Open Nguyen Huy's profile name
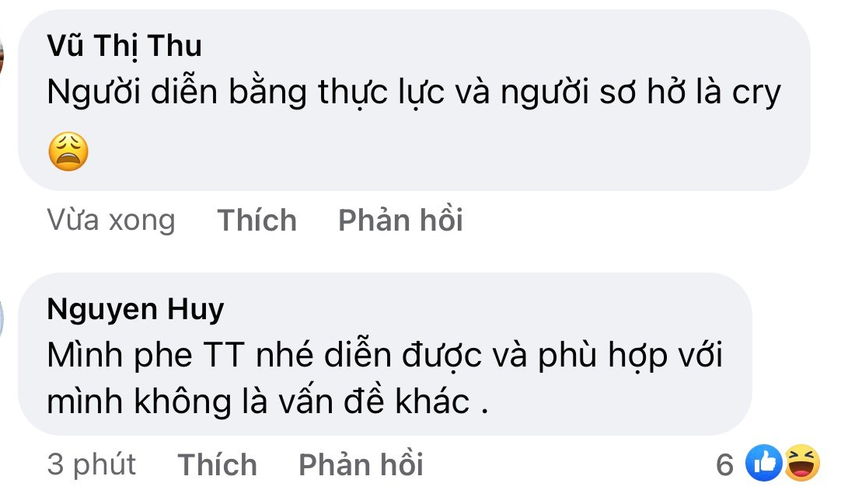 click(135, 310)
